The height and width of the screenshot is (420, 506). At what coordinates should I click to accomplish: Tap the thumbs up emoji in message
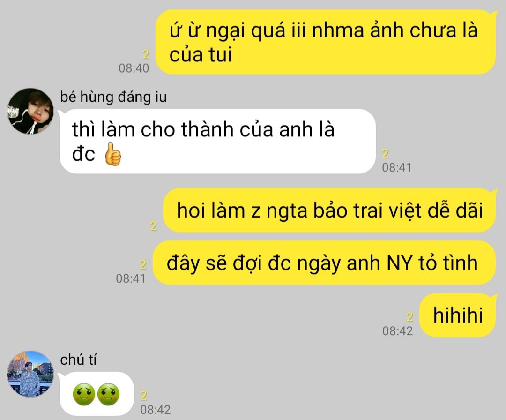click(113, 154)
